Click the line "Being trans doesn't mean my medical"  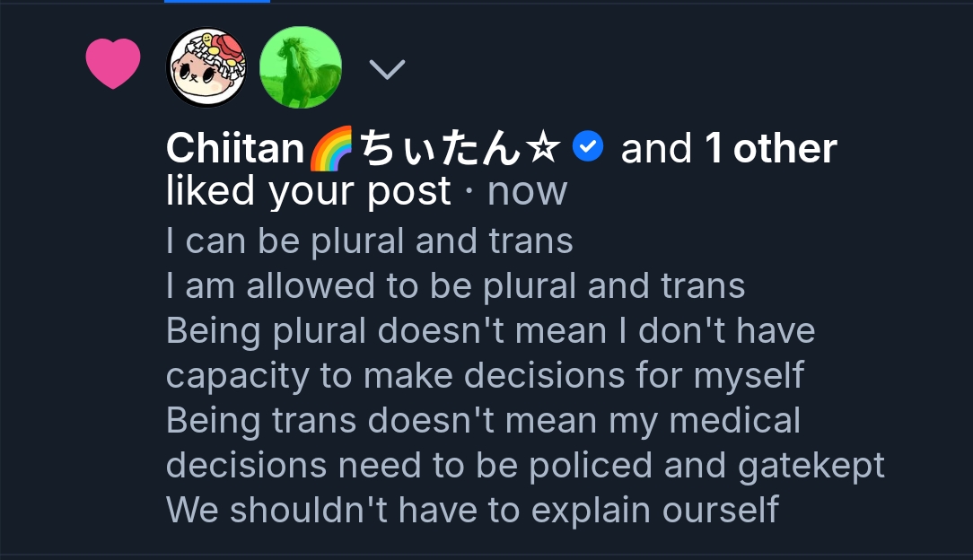[x=483, y=420]
